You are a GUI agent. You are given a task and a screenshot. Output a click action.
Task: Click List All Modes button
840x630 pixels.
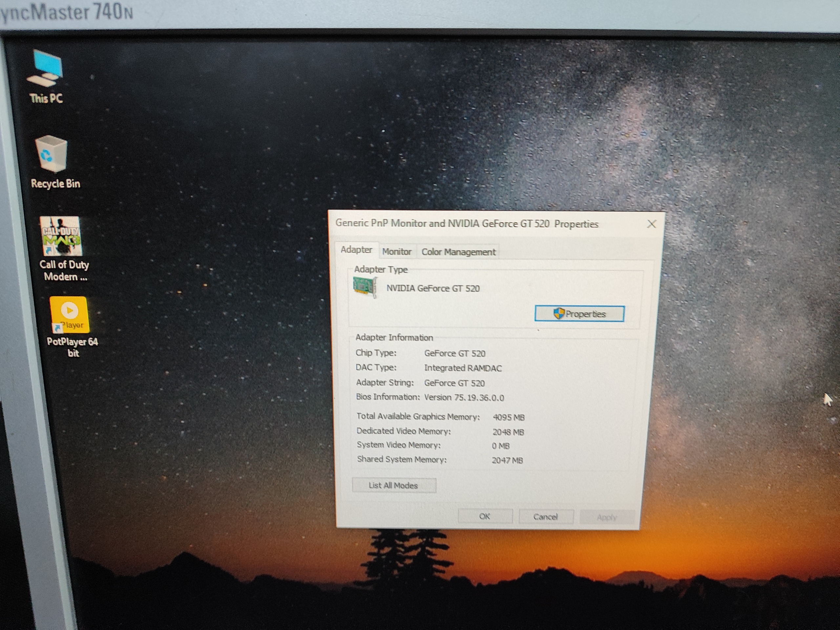click(x=394, y=485)
